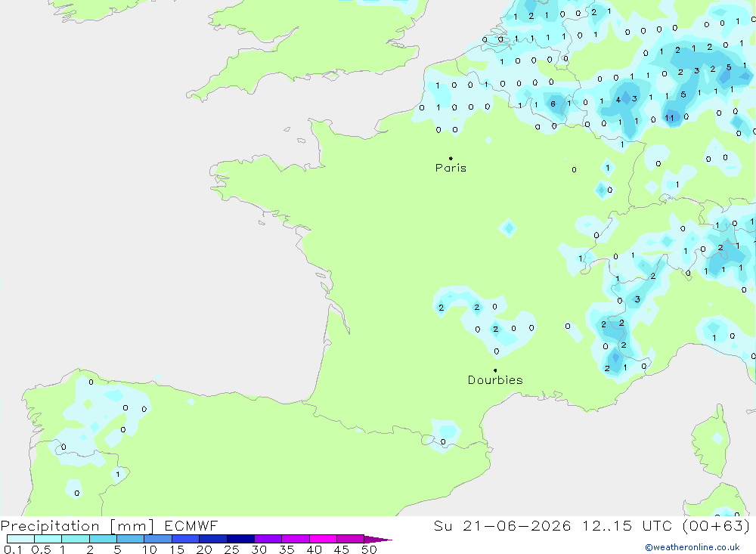Viewport: 756px width, 554px height.
Task: Pick the legend swatch between 45 and 50
Action: point(351,539)
